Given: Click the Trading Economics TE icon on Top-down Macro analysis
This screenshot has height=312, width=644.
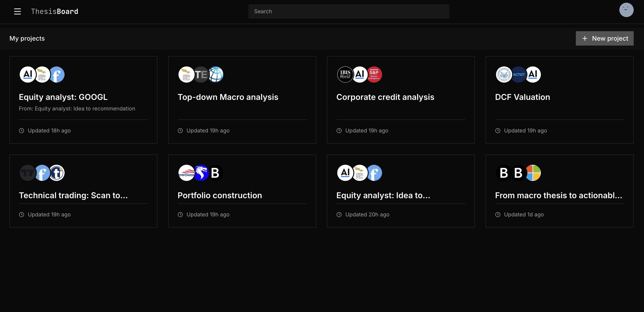Looking at the screenshot, I should [201, 74].
